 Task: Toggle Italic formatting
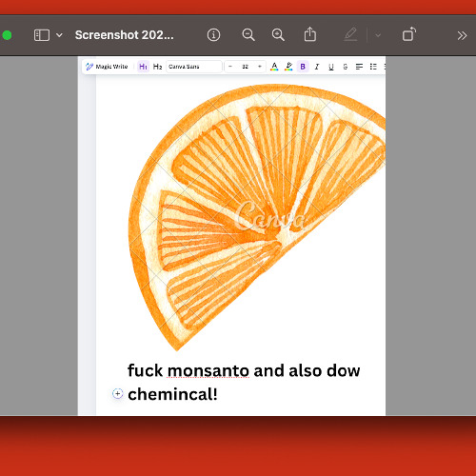317,67
